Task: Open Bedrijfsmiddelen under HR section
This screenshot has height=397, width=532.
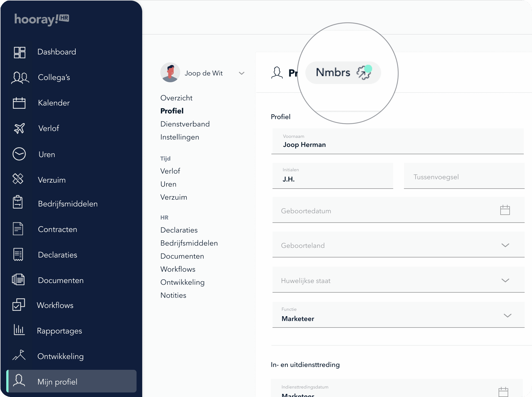Action: coord(189,243)
